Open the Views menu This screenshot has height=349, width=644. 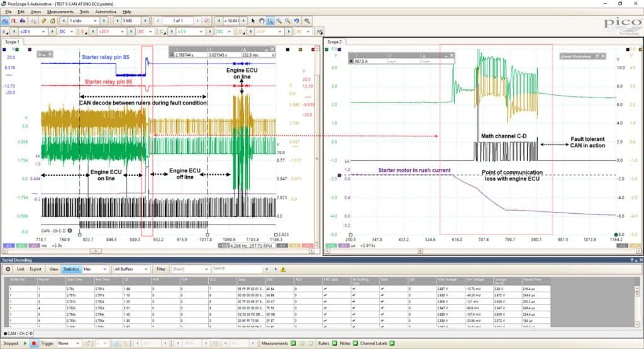click(x=36, y=12)
